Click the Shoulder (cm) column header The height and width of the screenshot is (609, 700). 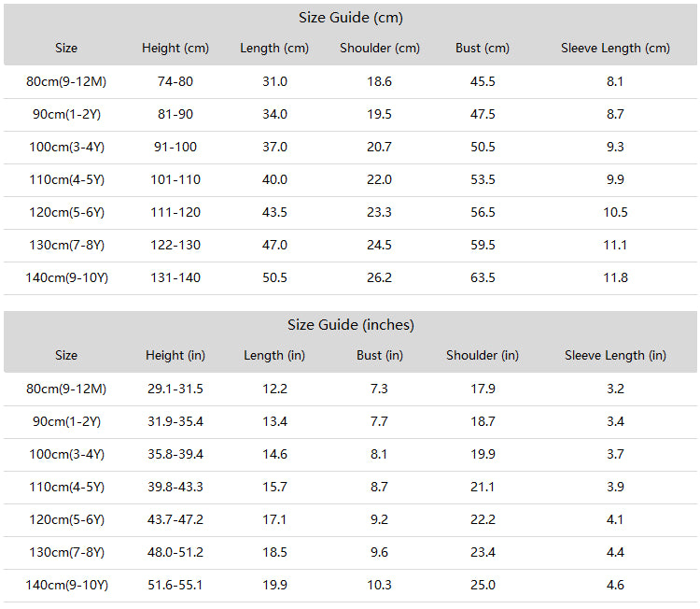pos(380,48)
